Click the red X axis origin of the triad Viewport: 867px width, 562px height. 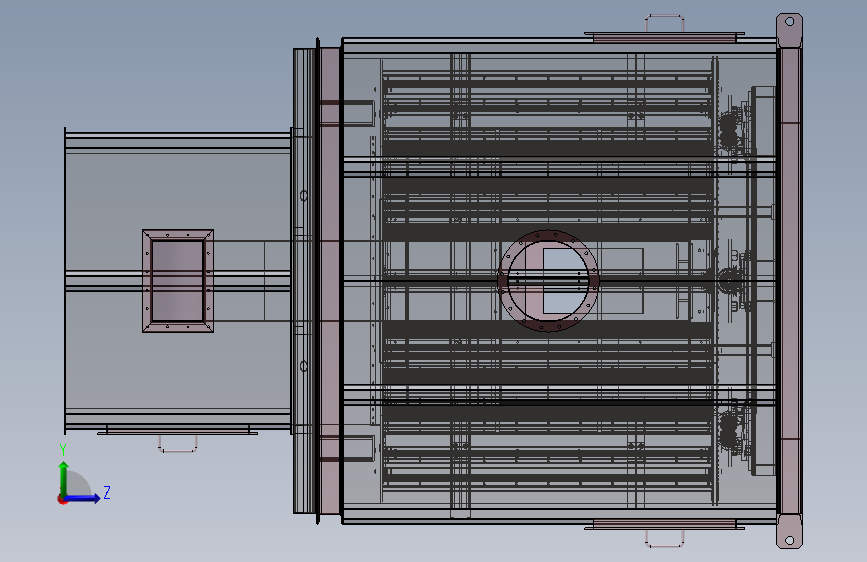[x=62, y=499]
